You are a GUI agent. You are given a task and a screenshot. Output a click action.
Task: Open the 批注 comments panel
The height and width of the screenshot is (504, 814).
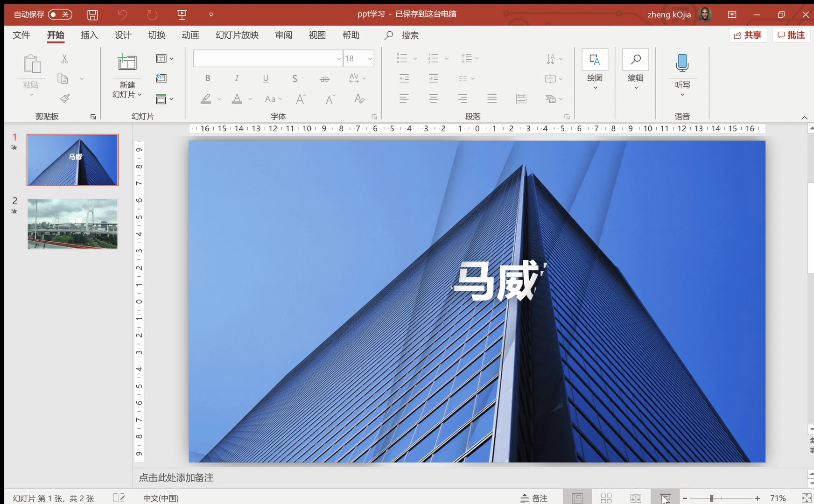pyautogui.click(x=791, y=35)
